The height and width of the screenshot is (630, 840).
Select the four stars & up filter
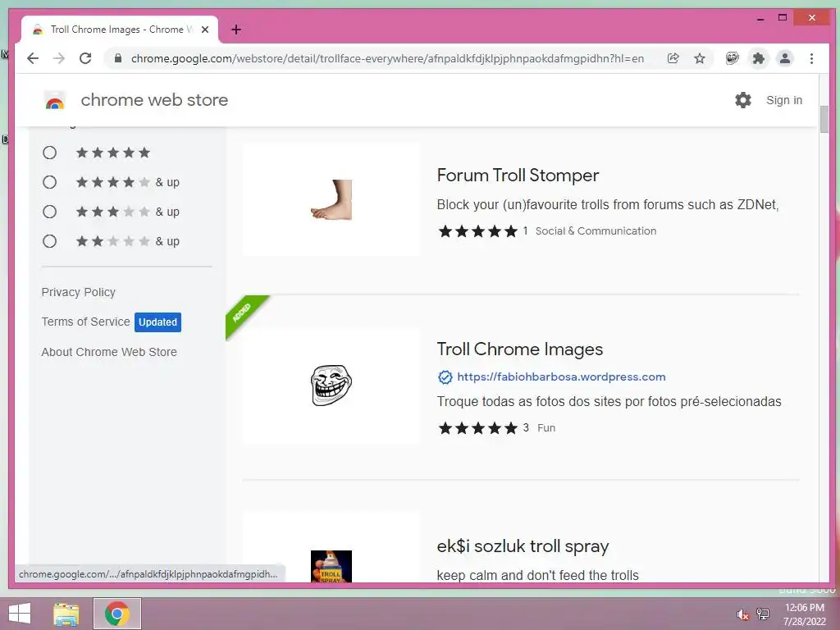point(49,182)
